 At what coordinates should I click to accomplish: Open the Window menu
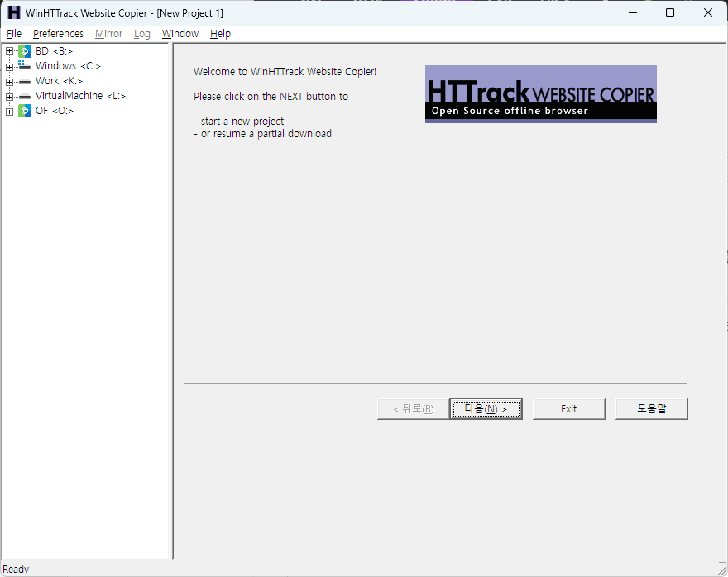tap(180, 34)
